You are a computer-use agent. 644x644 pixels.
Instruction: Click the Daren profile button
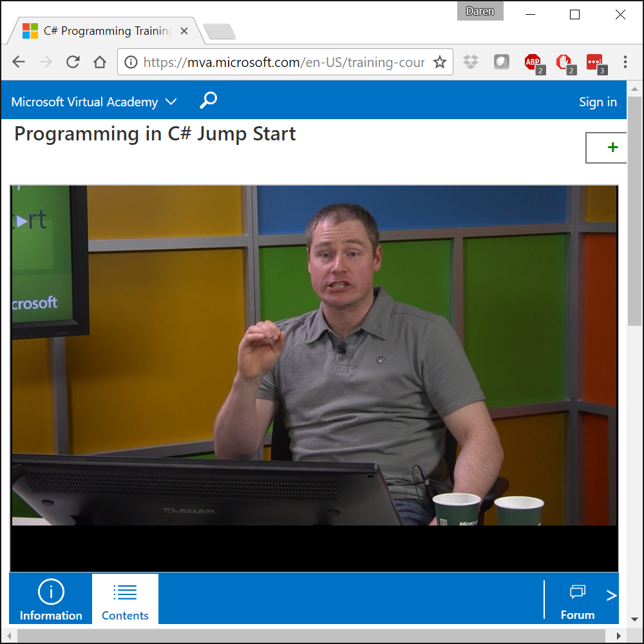pos(480,11)
